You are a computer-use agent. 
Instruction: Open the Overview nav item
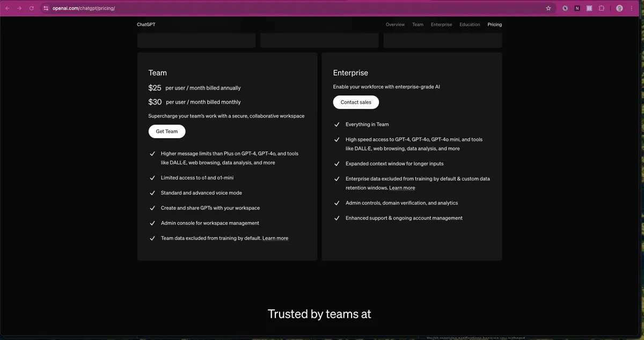[x=395, y=25]
